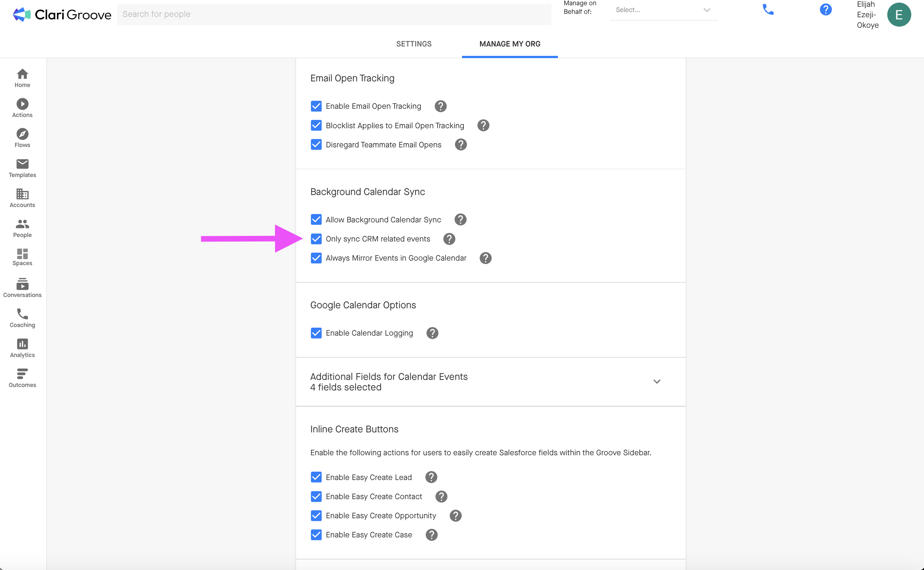The image size is (924, 570).
Task: Click the Clari Groove logo
Action: coord(62,14)
